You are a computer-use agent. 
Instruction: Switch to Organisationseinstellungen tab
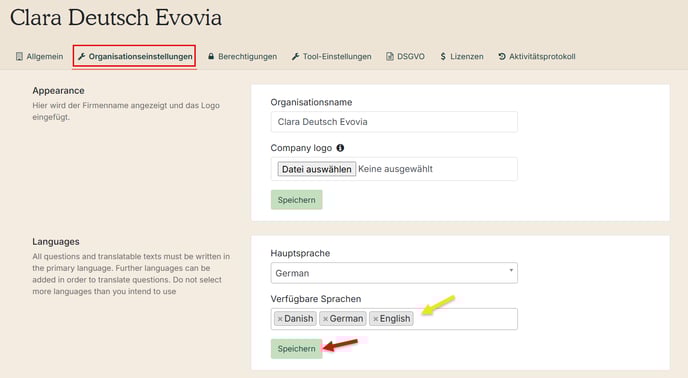[x=135, y=56]
